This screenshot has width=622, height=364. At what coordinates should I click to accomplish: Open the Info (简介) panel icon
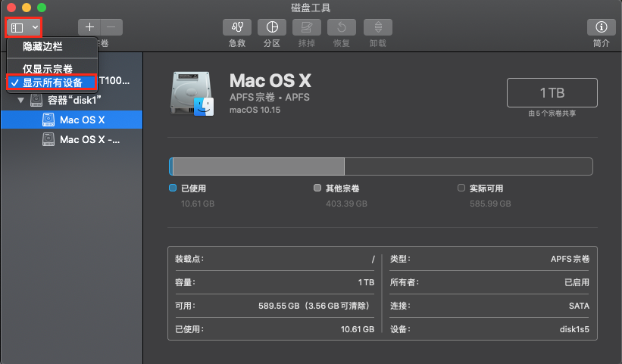pos(602,27)
